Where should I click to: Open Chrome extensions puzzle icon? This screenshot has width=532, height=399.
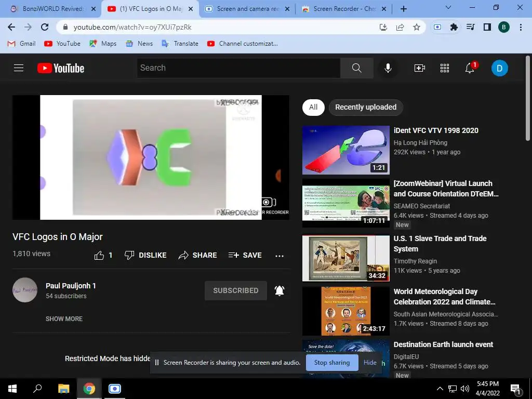(x=454, y=27)
